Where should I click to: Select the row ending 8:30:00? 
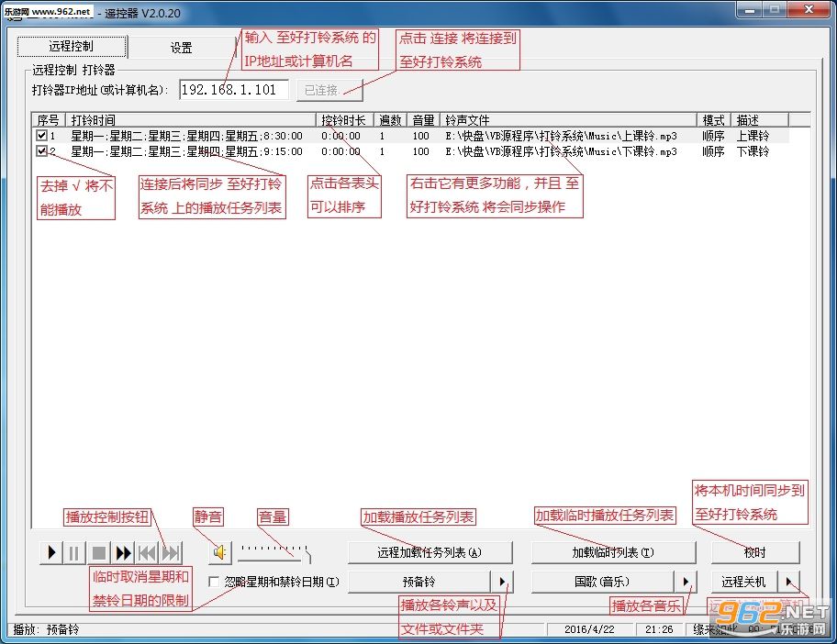pyautogui.click(x=411, y=136)
